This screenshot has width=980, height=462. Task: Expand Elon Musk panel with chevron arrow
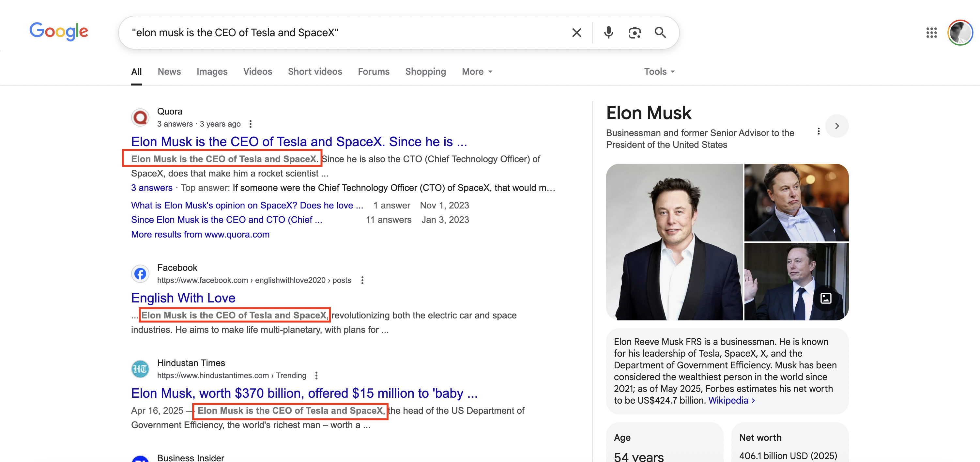[x=836, y=126]
